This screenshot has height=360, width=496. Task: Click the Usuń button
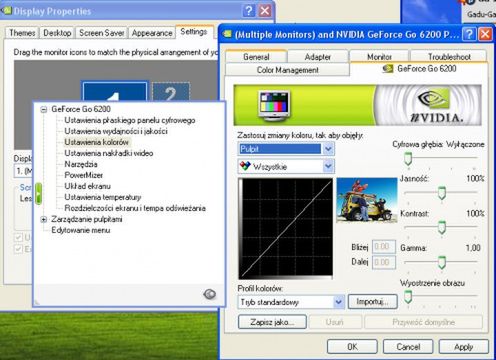(334, 322)
